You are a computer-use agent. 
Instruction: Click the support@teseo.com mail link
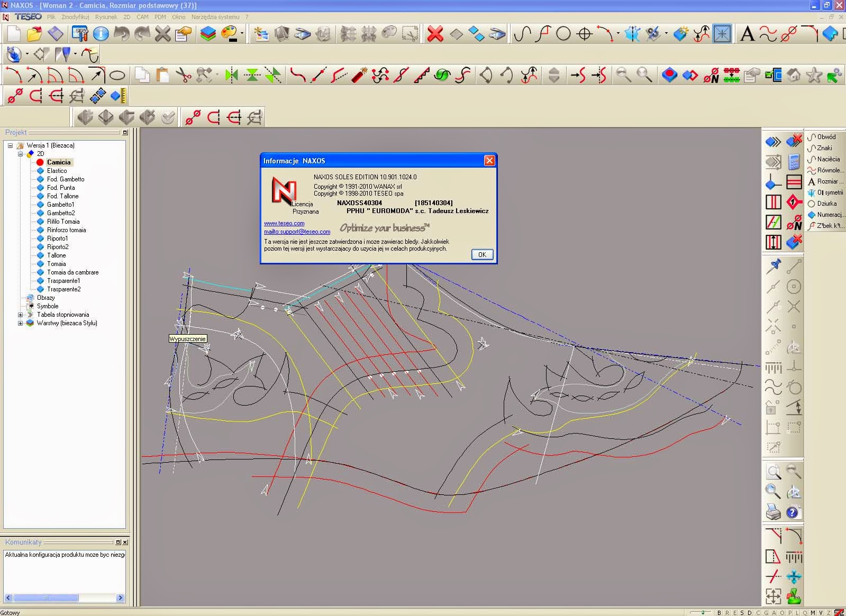pyautogui.click(x=297, y=232)
